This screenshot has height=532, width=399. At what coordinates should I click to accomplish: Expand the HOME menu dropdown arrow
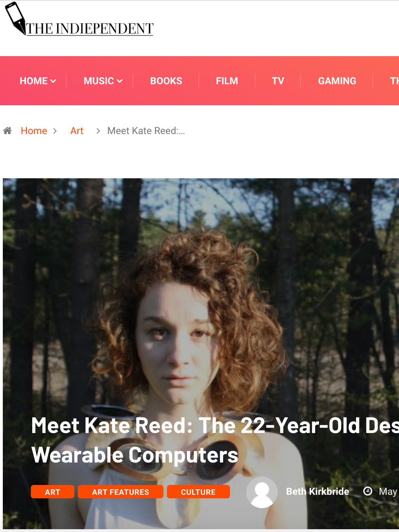pyautogui.click(x=53, y=81)
